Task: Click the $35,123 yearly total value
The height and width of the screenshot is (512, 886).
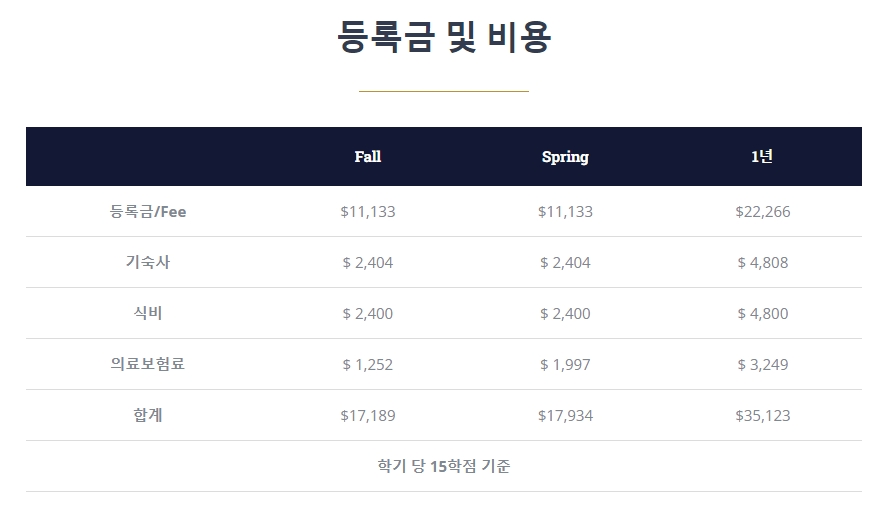Action: click(763, 415)
